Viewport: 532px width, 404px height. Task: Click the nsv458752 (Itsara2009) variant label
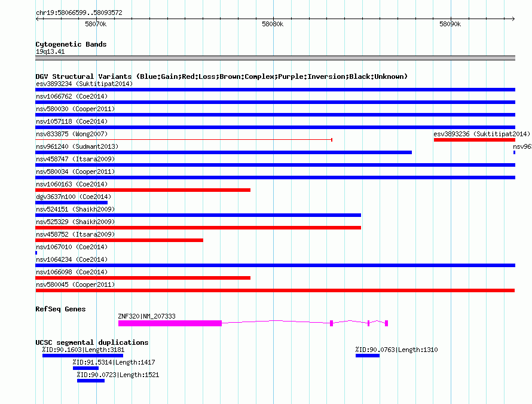(x=75, y=234)
